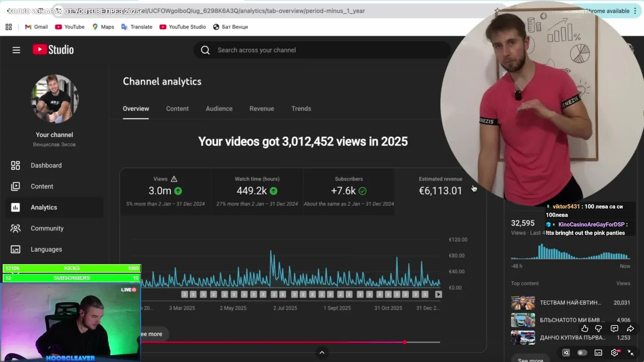Click the Chrome apps grid icon

9,27
